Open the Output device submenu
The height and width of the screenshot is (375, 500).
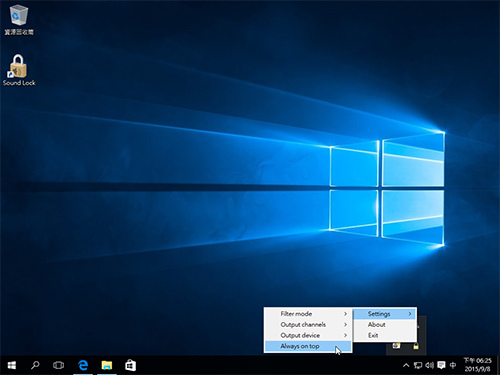click(x=308, y=335)
